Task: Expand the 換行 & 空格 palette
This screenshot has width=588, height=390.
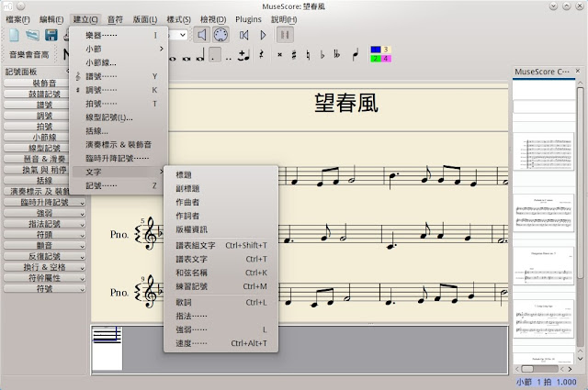Action: (x=45, y=267)
